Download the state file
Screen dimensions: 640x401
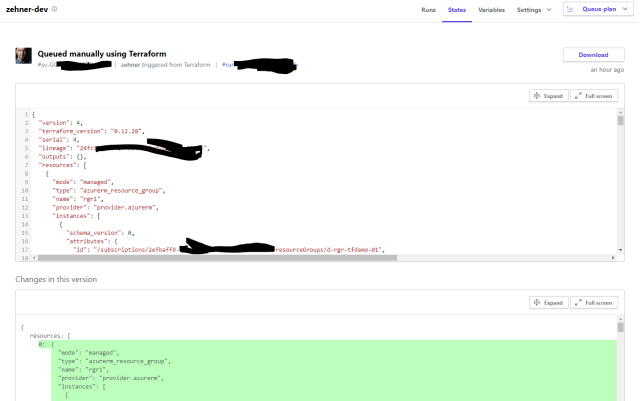(593, 55)
